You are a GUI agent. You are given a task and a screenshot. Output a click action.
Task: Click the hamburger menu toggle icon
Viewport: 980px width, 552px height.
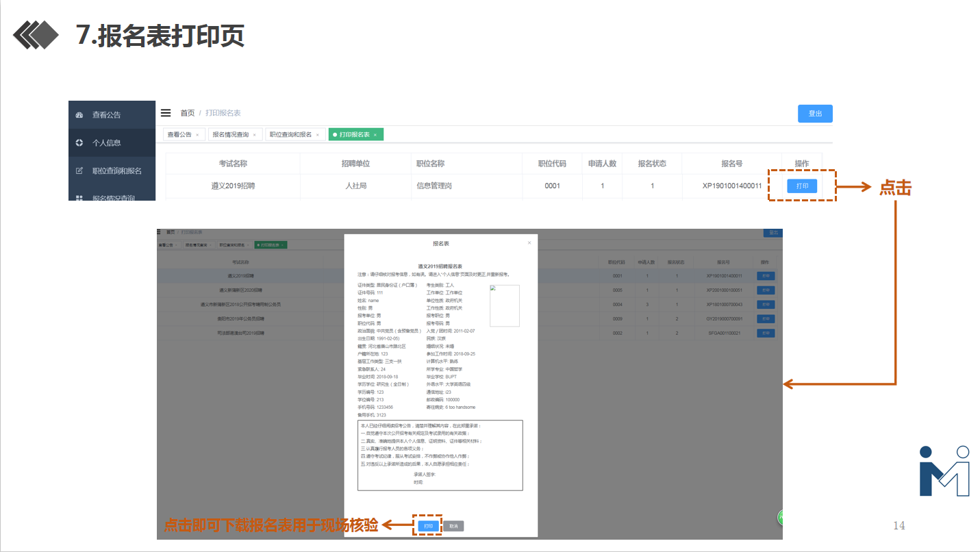pos(166,113)
